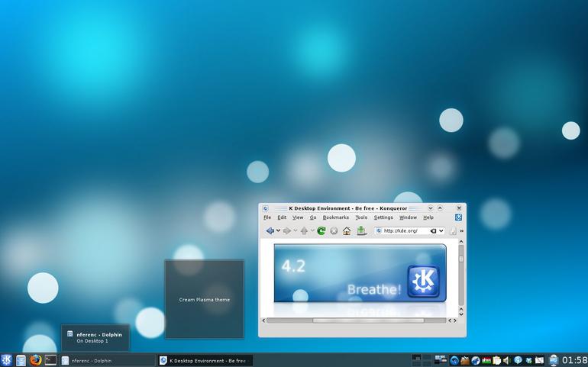Click the Cream Plasma theme desktop widget

(x=205, y=299)
